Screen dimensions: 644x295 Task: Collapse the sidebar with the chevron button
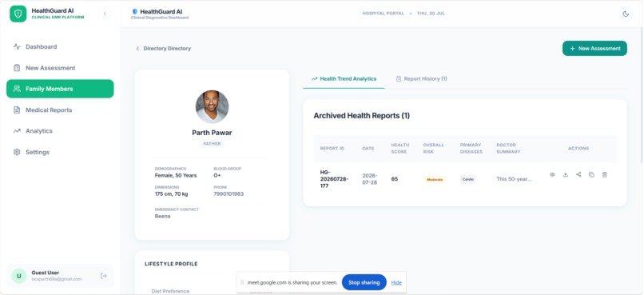click(105, 14)
